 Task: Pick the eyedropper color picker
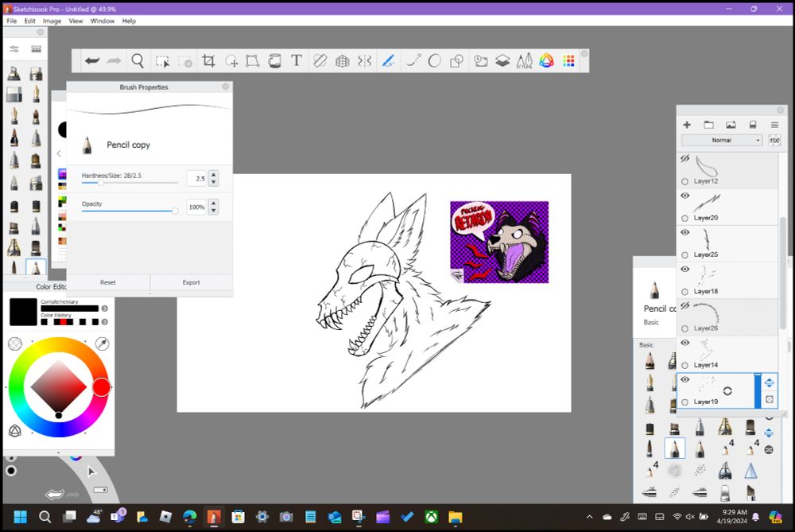pyautogui.click(x=102, y=344)
